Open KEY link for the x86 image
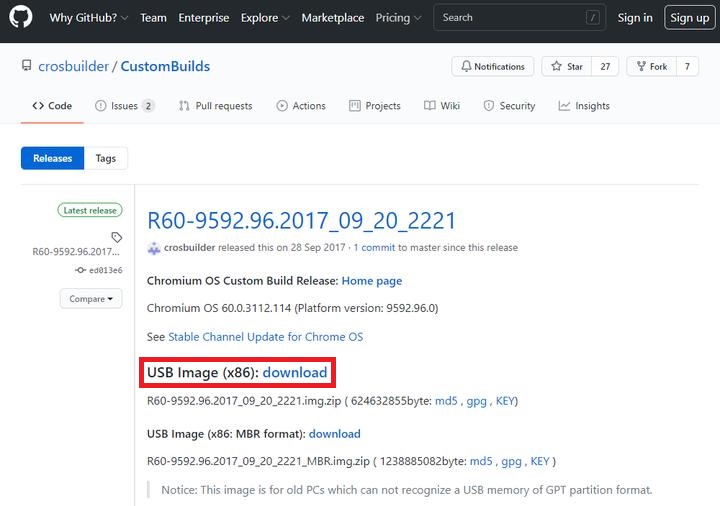The width and height of the screenshot is (720, 506). (x=505, y=401)
